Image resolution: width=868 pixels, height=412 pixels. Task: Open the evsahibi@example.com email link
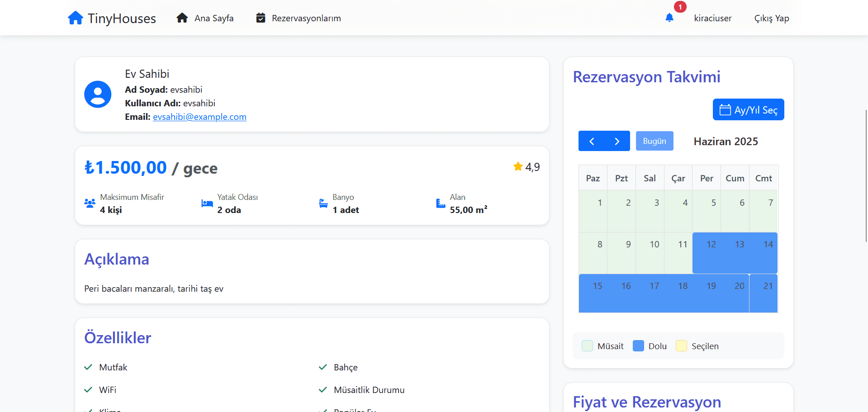pyautogui.click(x=199, y=117)
